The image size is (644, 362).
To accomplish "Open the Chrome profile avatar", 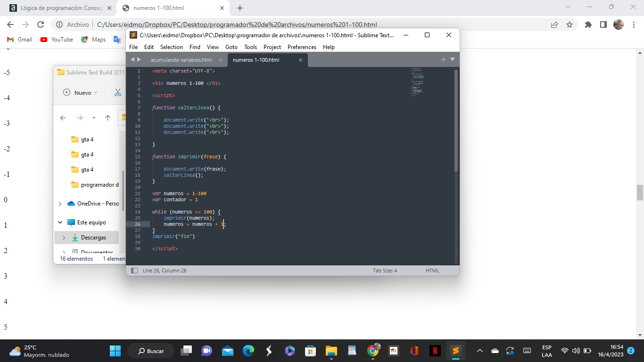I will pos(619,25).
